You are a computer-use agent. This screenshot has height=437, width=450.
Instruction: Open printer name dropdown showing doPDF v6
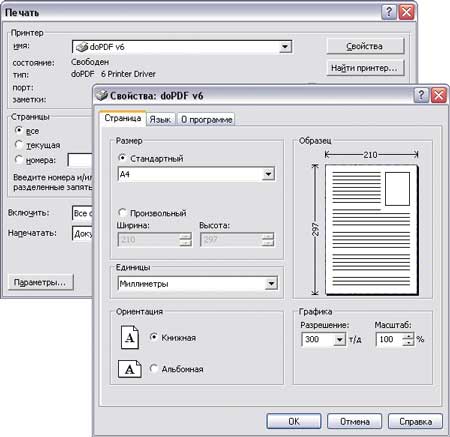(x=285, y=47)
